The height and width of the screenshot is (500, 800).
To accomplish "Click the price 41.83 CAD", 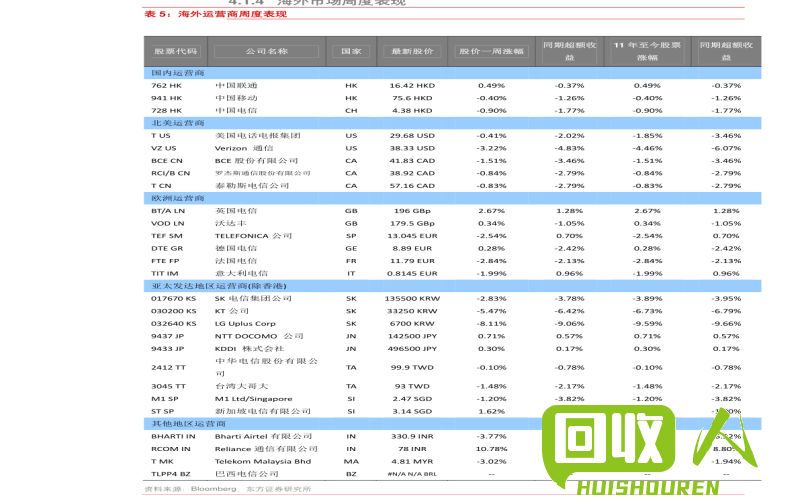I will tap(412, 161).
